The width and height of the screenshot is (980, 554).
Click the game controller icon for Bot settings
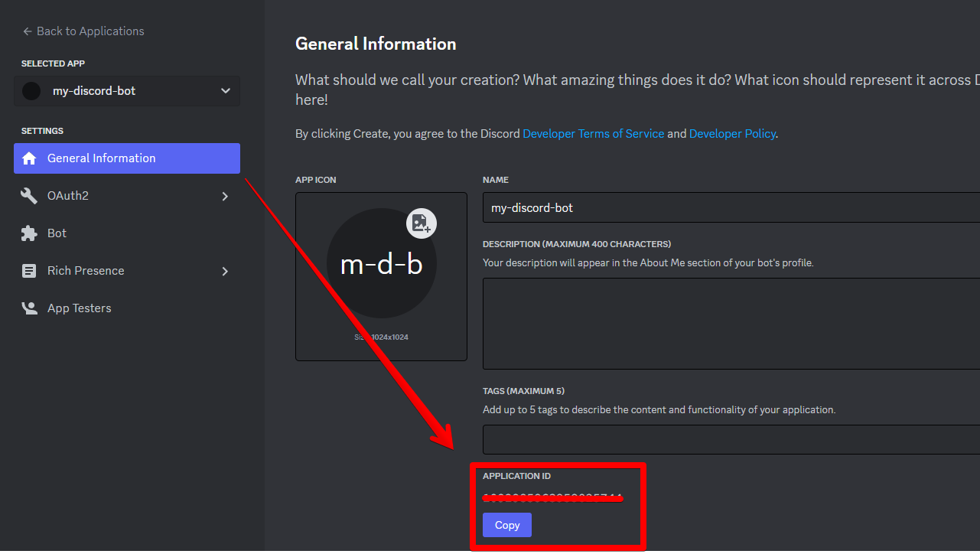tap(29, 233)
